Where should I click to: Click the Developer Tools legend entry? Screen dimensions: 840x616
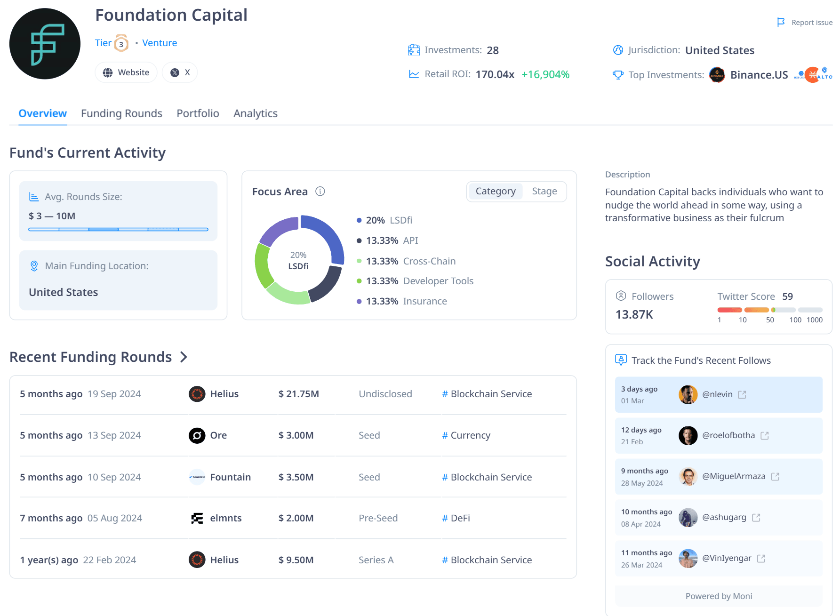coord(415,281)
